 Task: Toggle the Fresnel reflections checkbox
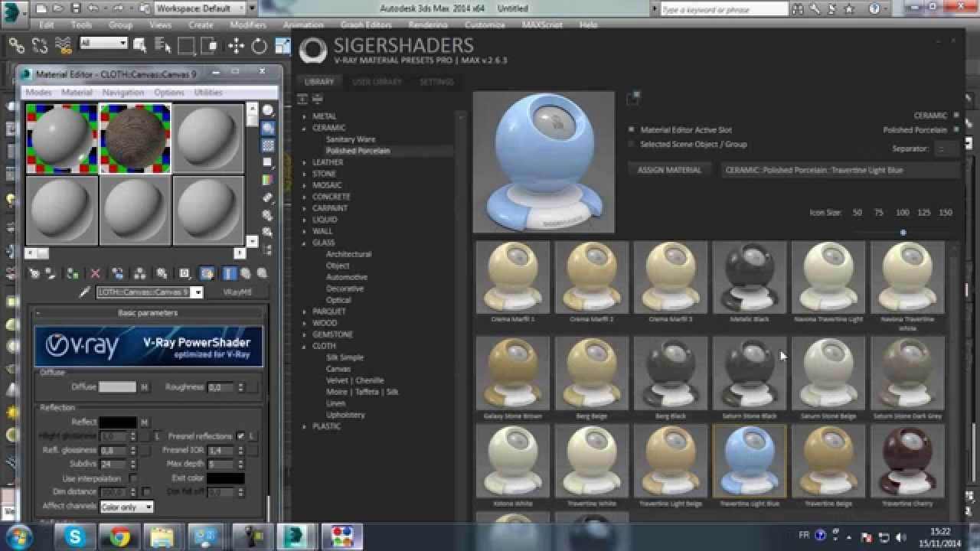(240, 436)
